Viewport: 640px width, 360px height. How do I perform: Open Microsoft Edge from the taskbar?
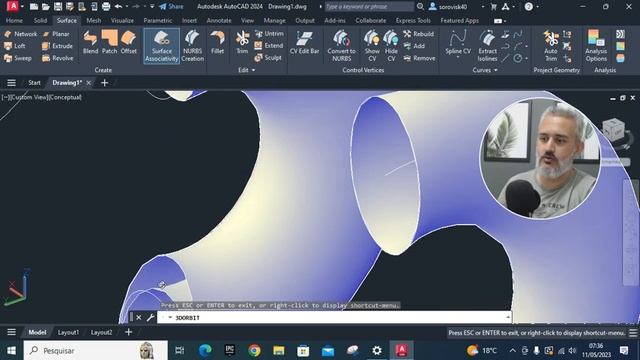click(x=205, y=350)
